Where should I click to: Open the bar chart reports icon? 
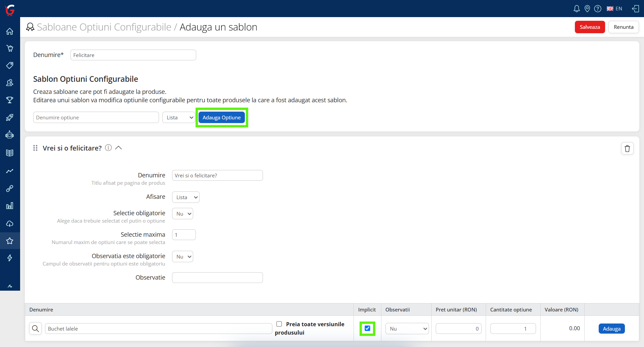click(x=10, y=206)
